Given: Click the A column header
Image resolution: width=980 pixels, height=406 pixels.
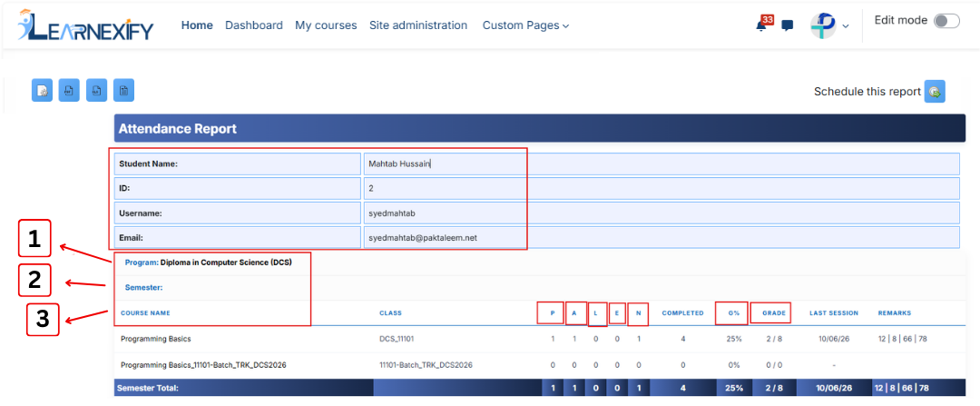Looking at the screenshot, I should pos(573,312).
